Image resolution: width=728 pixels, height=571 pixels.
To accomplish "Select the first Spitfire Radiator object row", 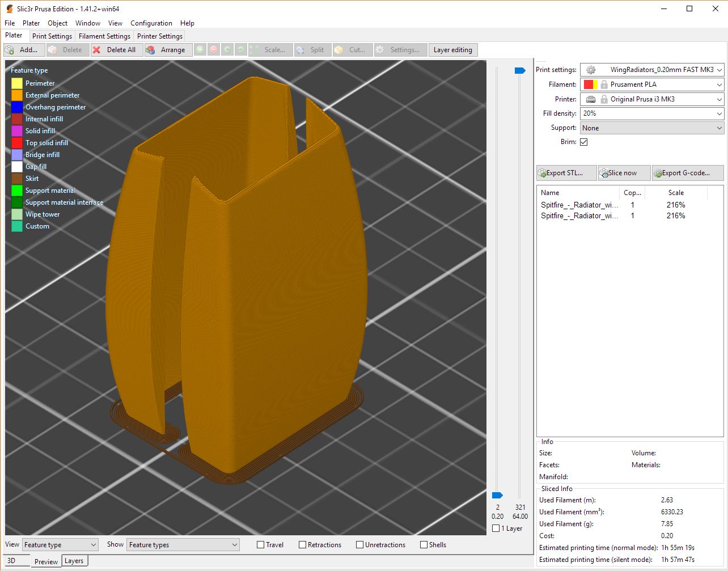I will pos(580,205).
